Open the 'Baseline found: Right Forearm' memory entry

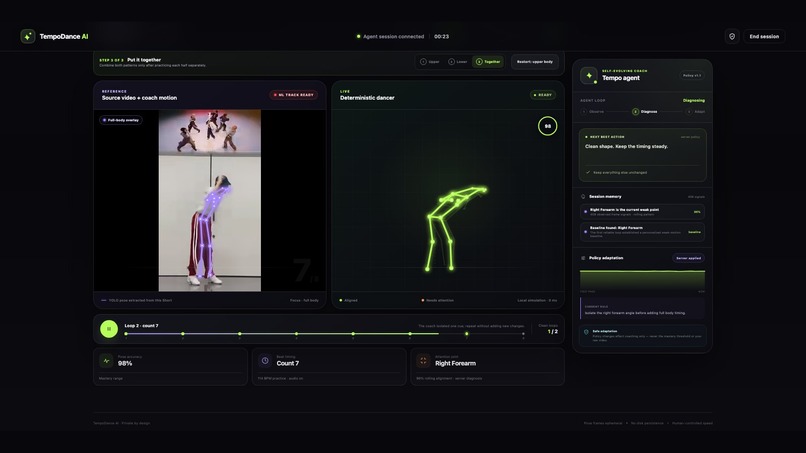coord(642,232)
